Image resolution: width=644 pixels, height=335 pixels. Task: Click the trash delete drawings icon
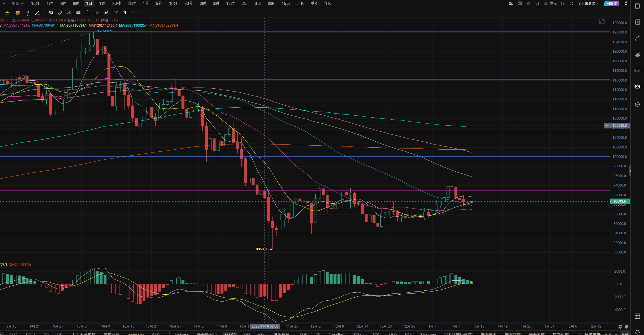tap(124, 13)
